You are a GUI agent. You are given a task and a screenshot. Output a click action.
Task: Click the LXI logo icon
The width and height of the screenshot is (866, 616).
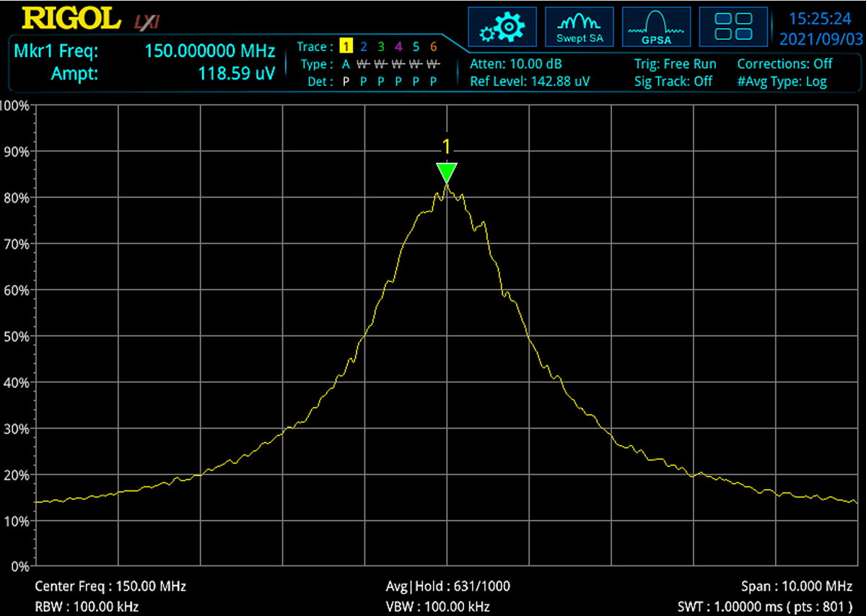pos(148,22)
